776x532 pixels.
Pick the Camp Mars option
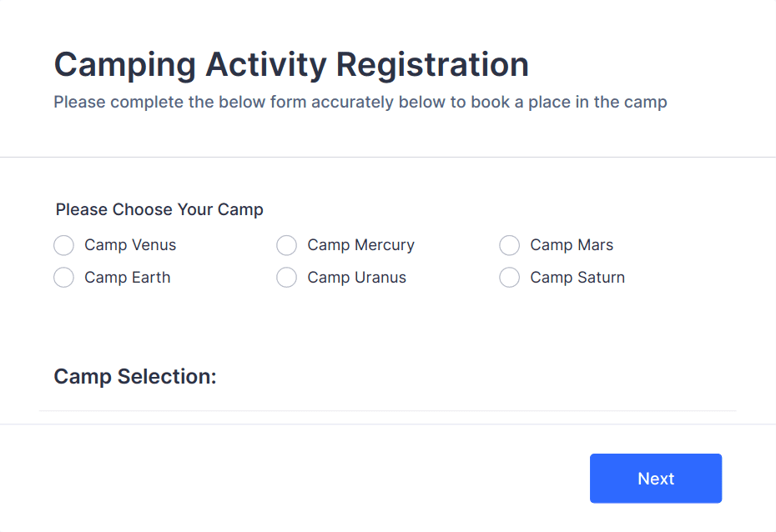pos(509,245)
